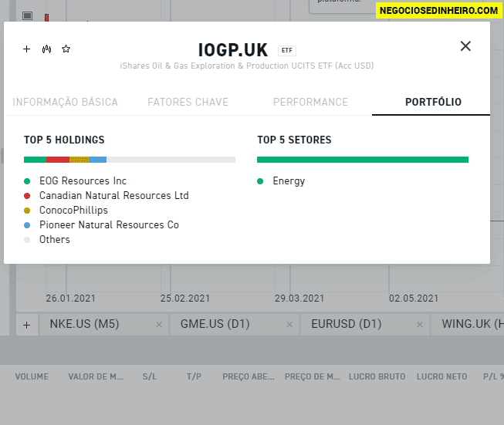Sort by S/L column header
This screenshot has height=425, width=504.
tap(150, 376)
